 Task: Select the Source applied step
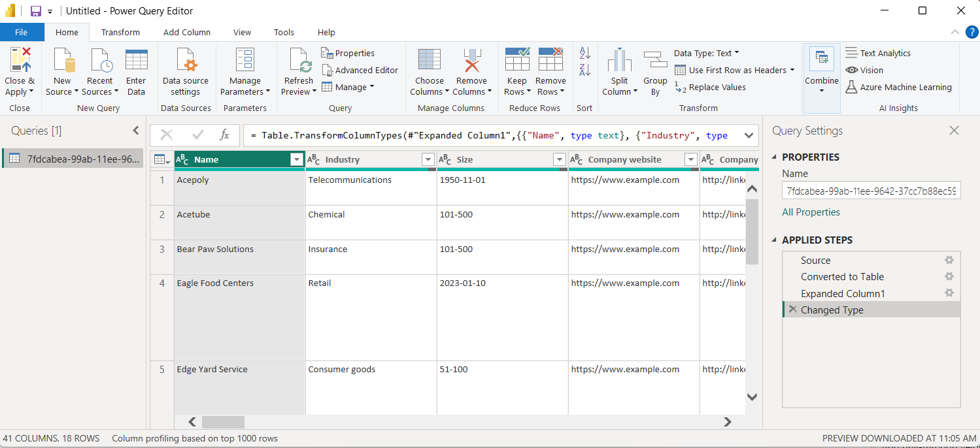[815, 260]
